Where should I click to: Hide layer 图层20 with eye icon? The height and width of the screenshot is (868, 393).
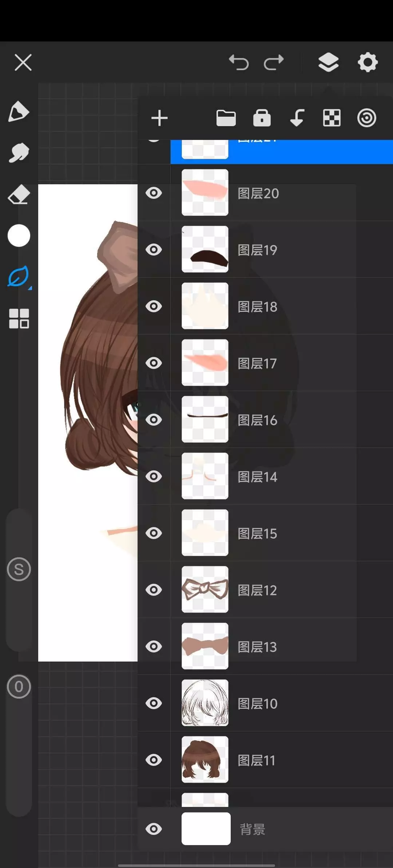[154, 193]
